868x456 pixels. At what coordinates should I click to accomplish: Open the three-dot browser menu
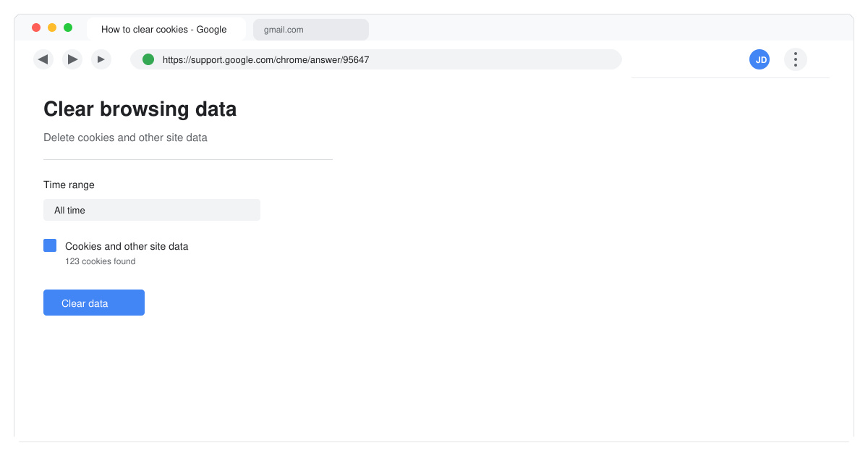796,59
